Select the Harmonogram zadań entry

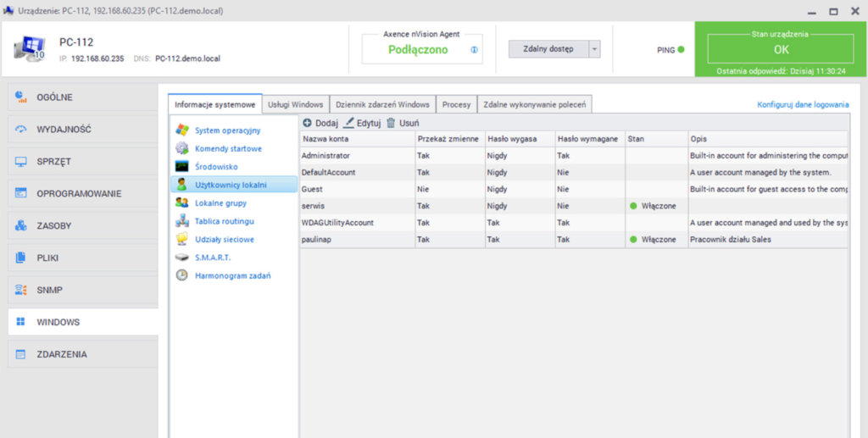point(232,275)
